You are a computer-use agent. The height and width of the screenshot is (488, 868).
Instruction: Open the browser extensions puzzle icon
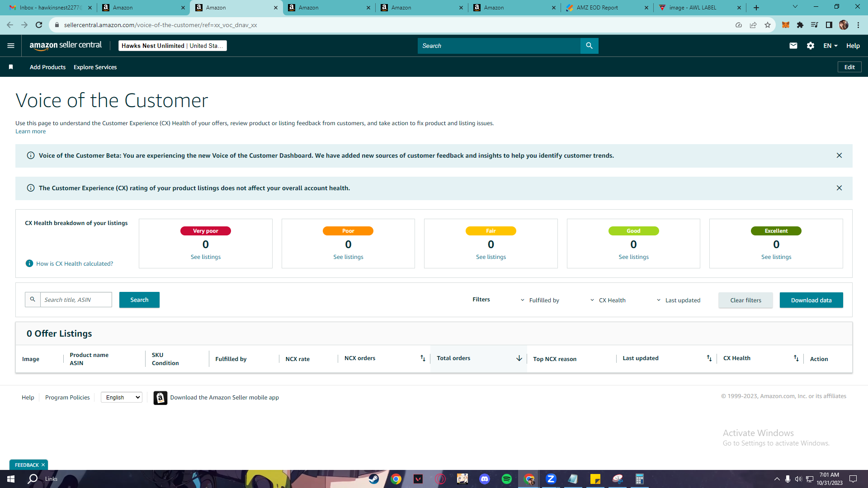(x=800, y=25)
